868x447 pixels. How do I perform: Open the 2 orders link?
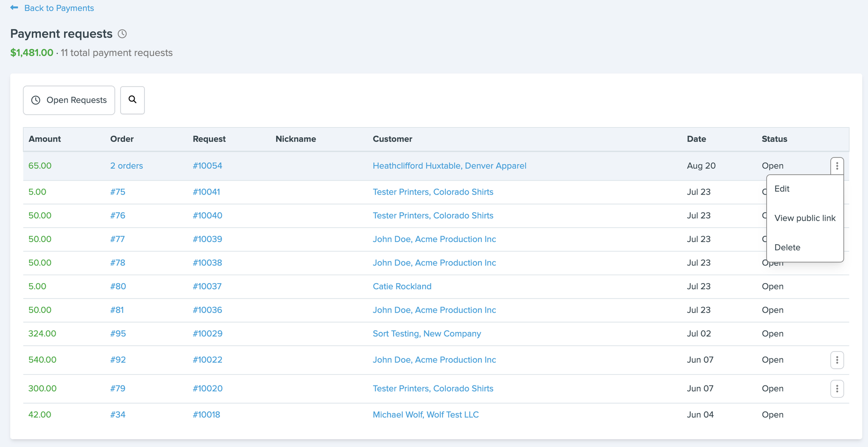[x=127, y=166]
